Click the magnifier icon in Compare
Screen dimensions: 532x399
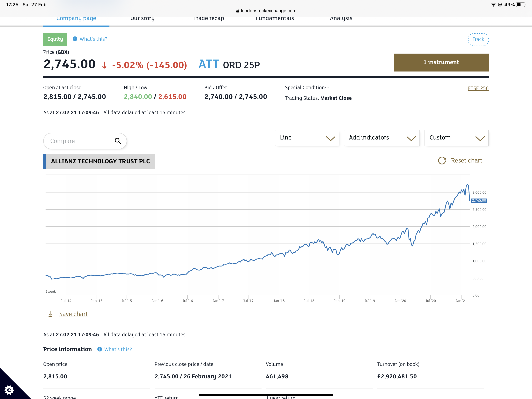118,141
